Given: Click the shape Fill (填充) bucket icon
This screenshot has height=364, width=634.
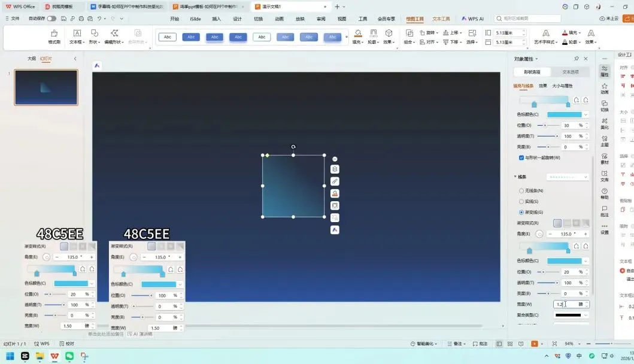Looking at the screenshot, I should click(358, 33).
